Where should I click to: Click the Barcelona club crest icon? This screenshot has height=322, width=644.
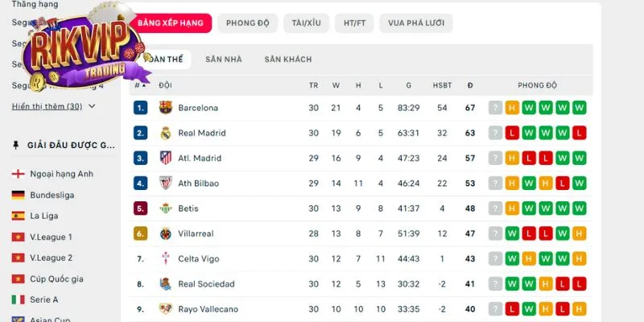click(x=166, y=107)
